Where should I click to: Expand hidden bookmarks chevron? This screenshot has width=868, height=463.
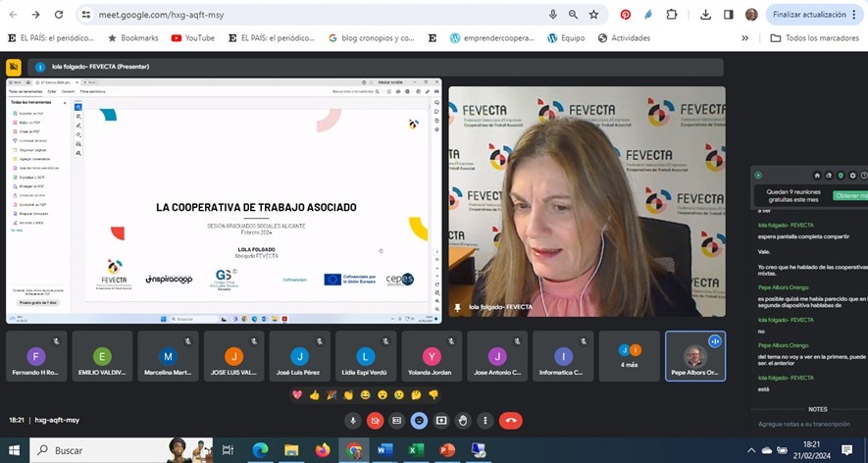pyautogui.click(x=745, y=38)
